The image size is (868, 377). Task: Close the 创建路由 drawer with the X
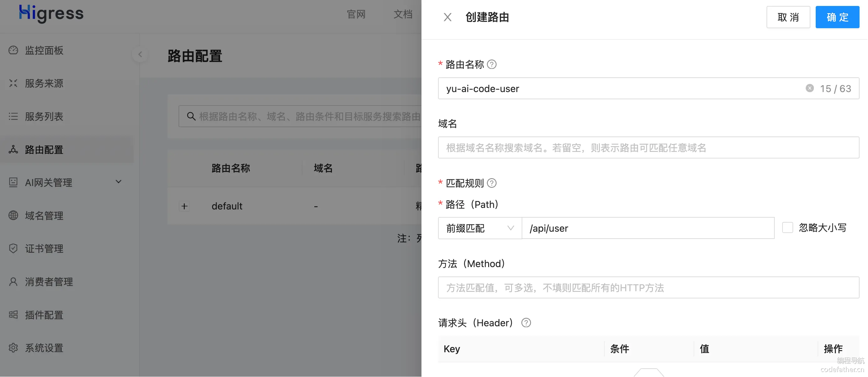click(447, 17)
